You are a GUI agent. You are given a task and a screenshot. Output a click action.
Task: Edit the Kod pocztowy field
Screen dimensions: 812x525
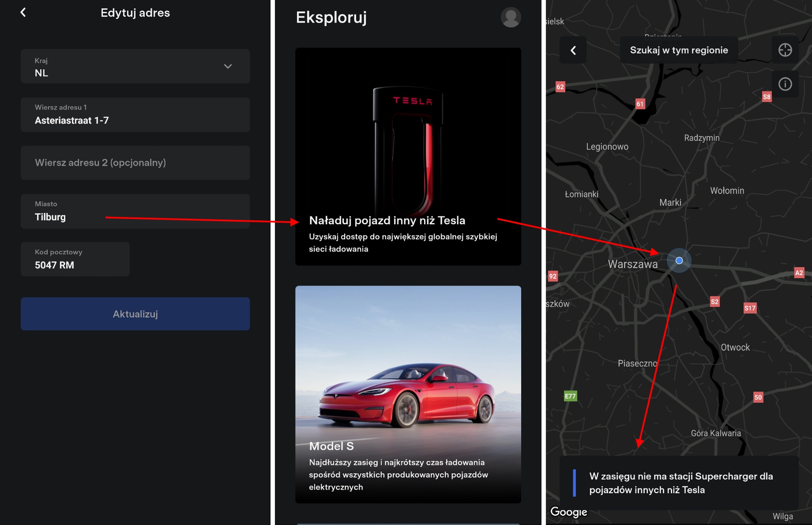[75, 259]
